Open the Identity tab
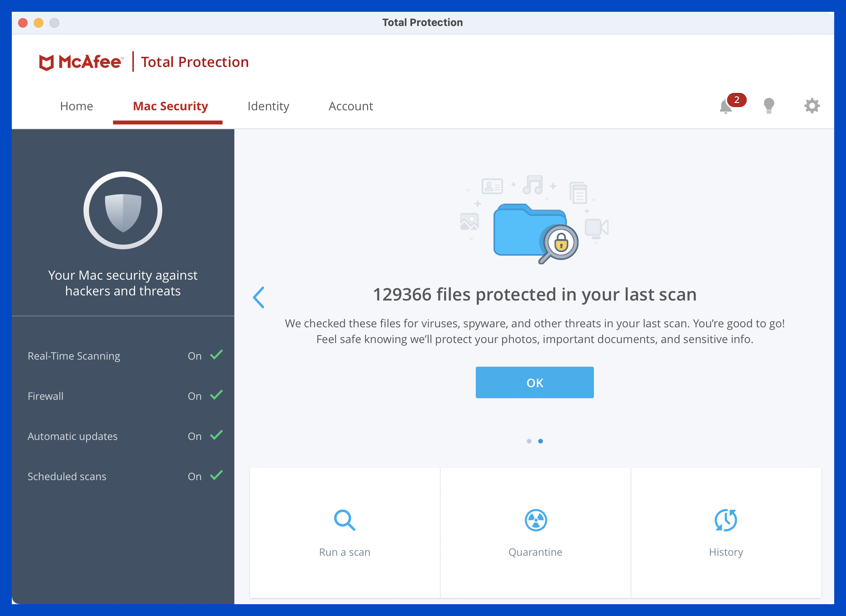 click(268, 106)
